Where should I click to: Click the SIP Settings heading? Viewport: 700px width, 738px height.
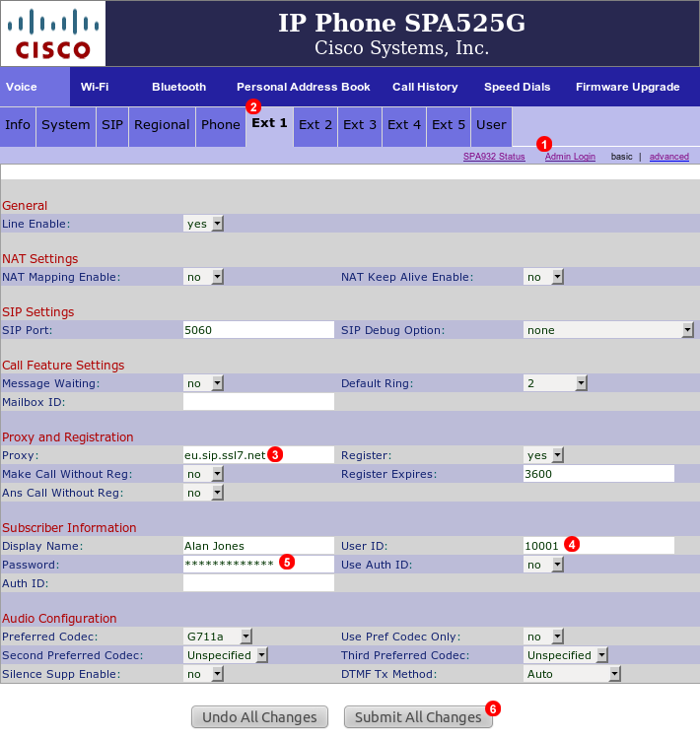pyautogui.click(x=38, y=312)
